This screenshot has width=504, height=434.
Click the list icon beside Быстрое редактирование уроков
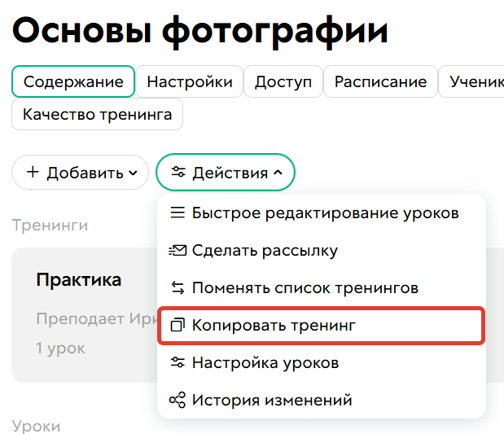177,213
